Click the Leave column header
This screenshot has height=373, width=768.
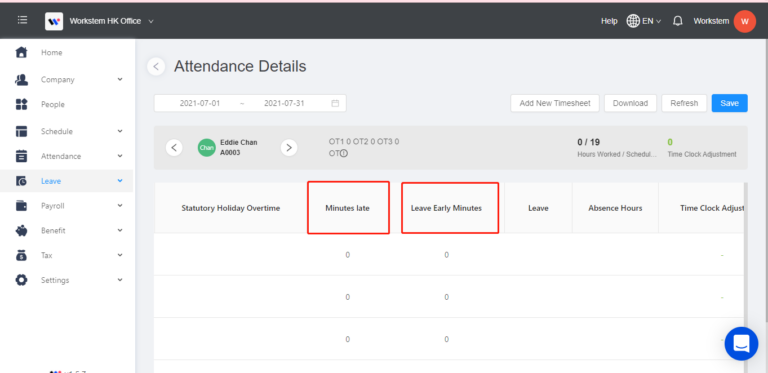(538, 208)
